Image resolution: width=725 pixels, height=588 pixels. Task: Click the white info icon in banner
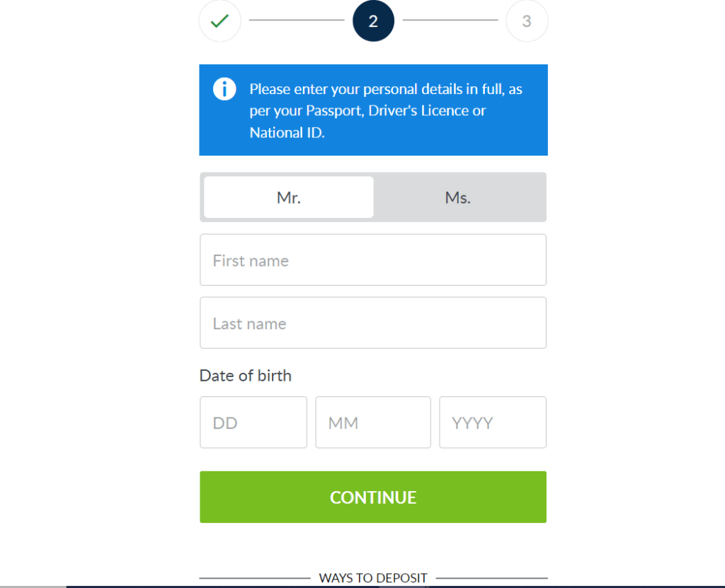click(224, 89)
